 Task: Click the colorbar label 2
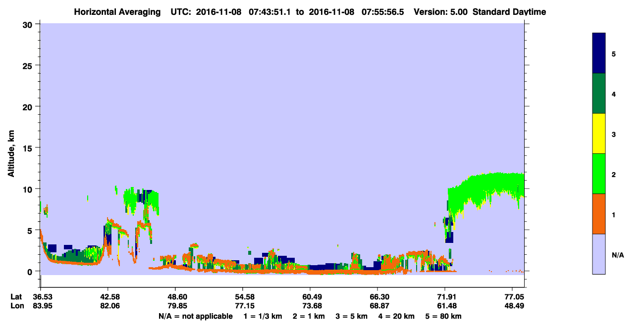coord(614,174)
